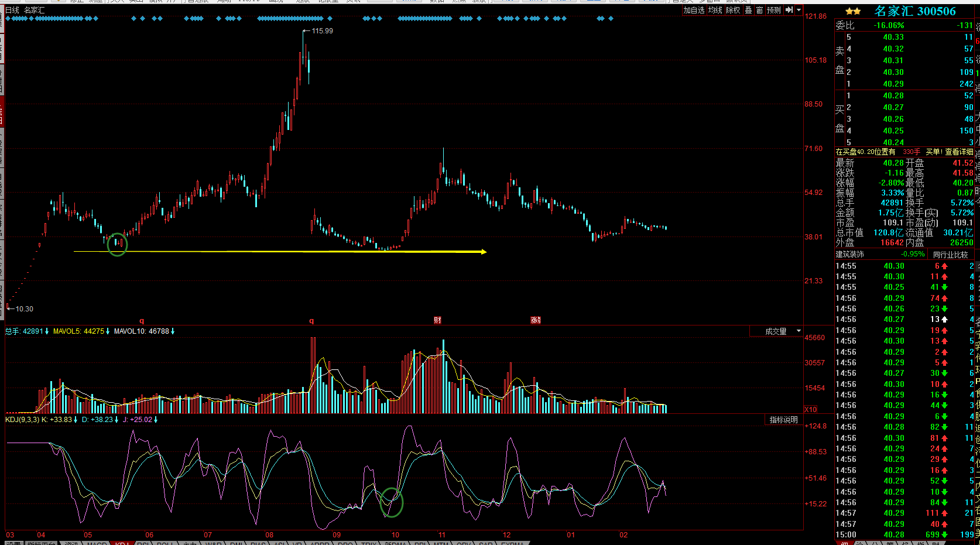Select the BIAS indicator tab
The height and width of the screenshot is (545, 980).
coord(258,544)
